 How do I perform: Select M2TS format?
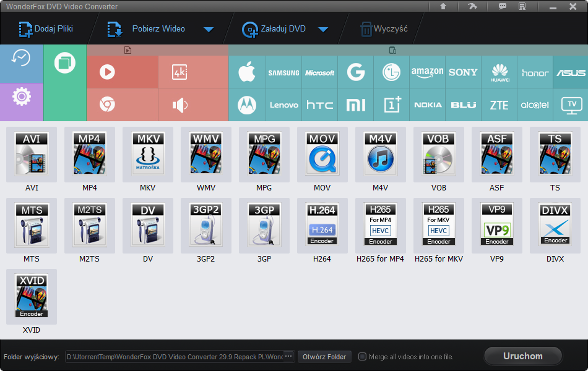point(90,226)
